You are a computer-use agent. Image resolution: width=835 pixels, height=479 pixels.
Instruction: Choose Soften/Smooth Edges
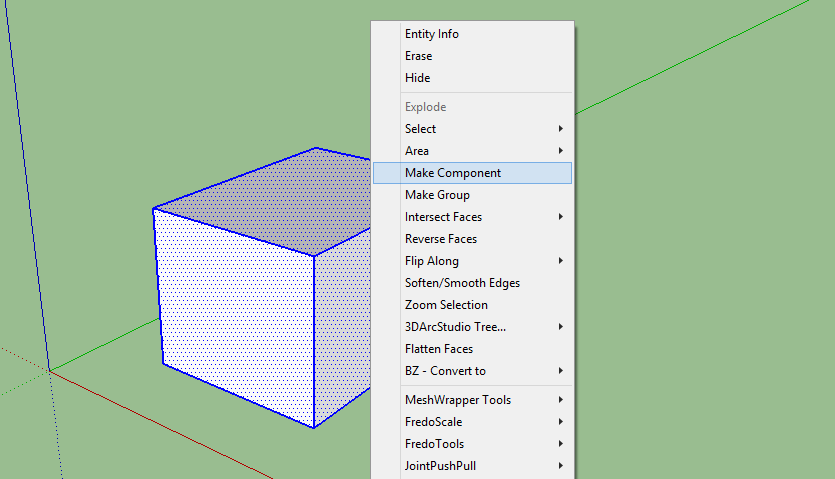tap(472, 283)
